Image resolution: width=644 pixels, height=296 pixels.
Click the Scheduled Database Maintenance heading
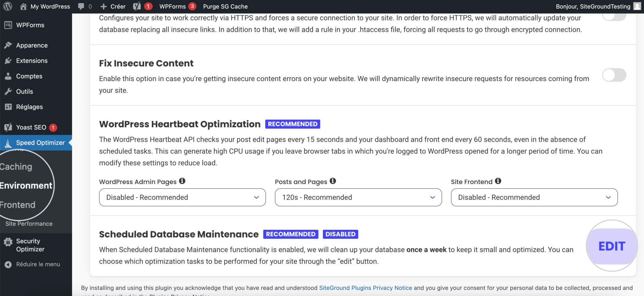pyautogui.click(x=179, y=234)
